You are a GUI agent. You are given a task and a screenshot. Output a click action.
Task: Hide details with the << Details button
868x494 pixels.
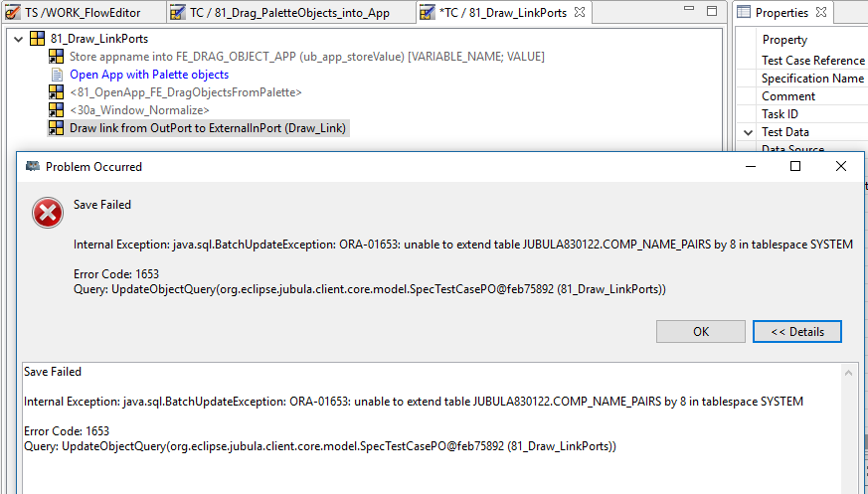point(797,331)
